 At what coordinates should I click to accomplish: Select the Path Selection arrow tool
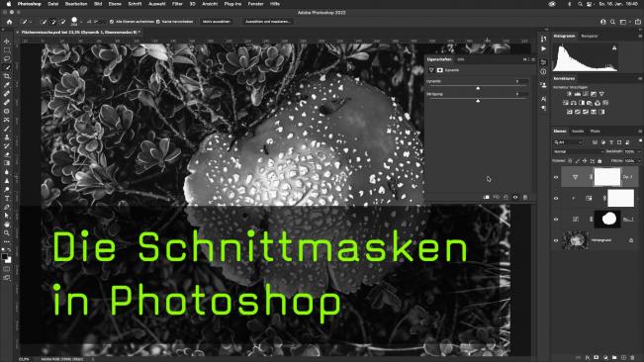(7, 215)
